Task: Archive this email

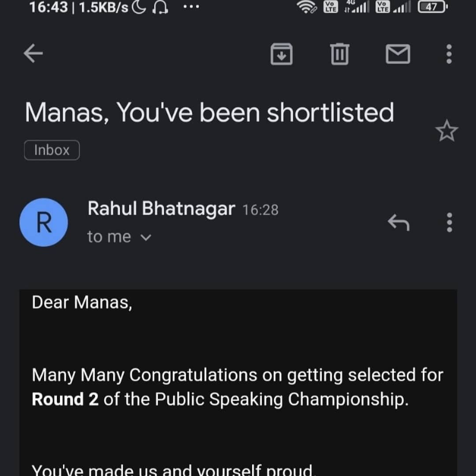Action: [282, 54]
